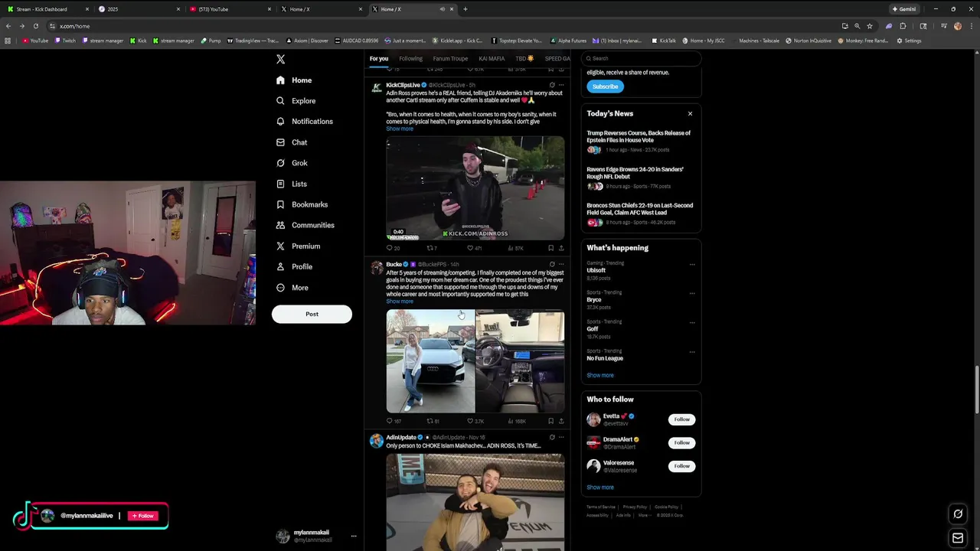Open more options on Bucke post
Image resolution: width=980 pixels, height=551 pixels.
[x=561, y=264]
